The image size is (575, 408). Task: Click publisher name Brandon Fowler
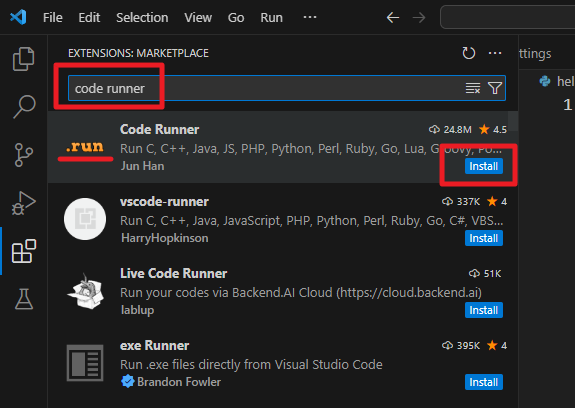(x=179, y=382)
